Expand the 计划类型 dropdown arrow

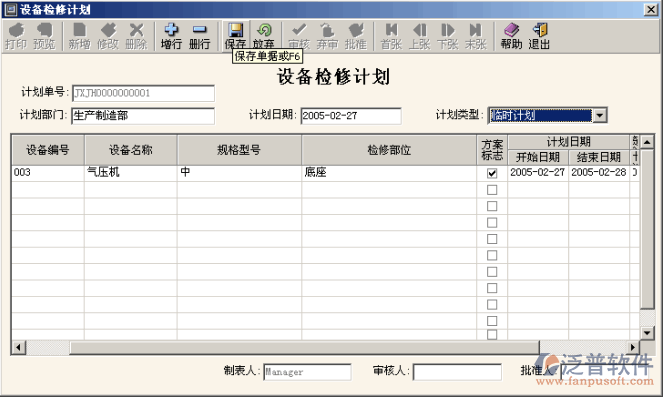(599, 115)
